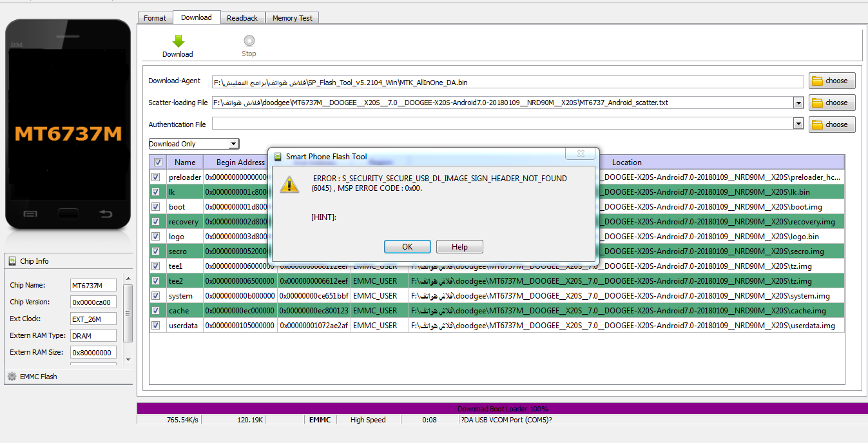Expand the Authentication File dropdown arrow
The image size is (868, 443).
pyautogui.click(x=798, y=124)
